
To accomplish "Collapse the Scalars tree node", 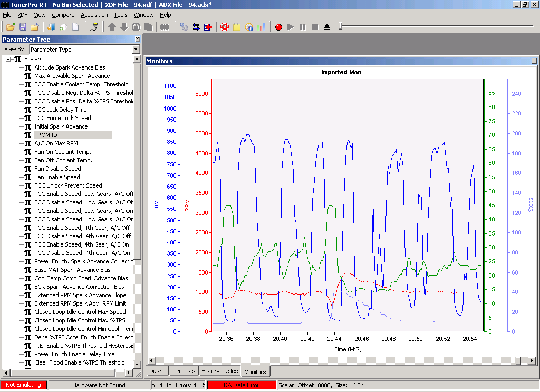I will [8, 59].
